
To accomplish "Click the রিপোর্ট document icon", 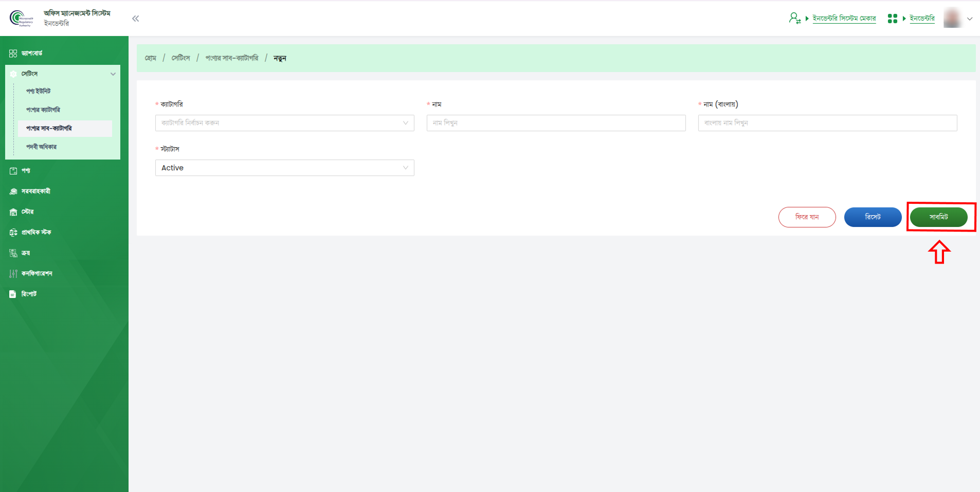I will coord(13,294).
